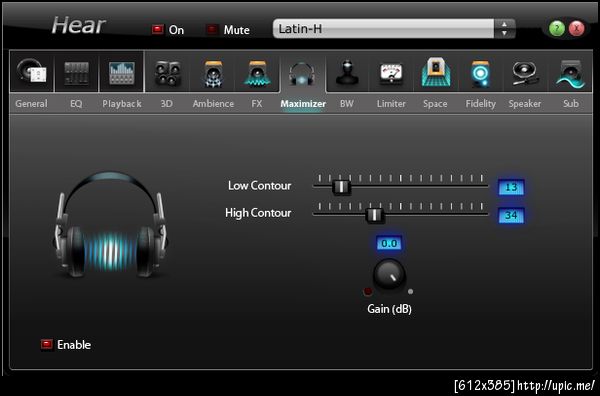Image resolution: width=600 pixels, height=396 pixels.
Task: Switch to the General tab label
Action: click(x=31, y=104)
